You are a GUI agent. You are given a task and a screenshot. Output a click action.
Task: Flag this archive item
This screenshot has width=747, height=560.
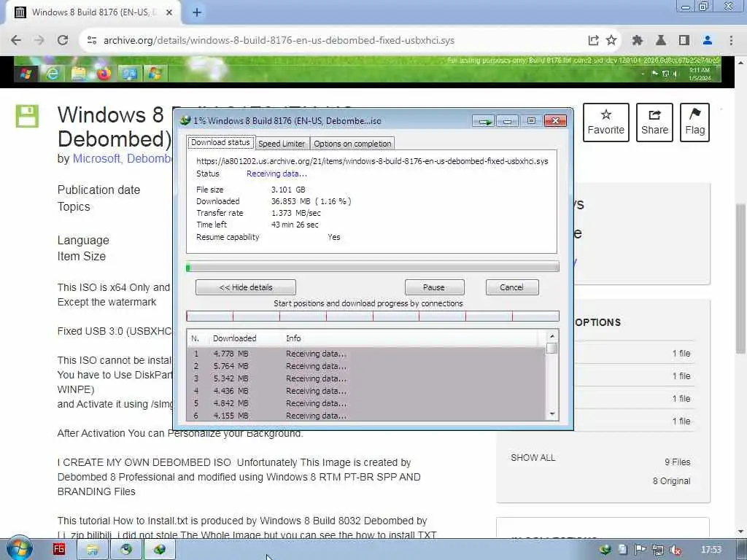[694, 122]
